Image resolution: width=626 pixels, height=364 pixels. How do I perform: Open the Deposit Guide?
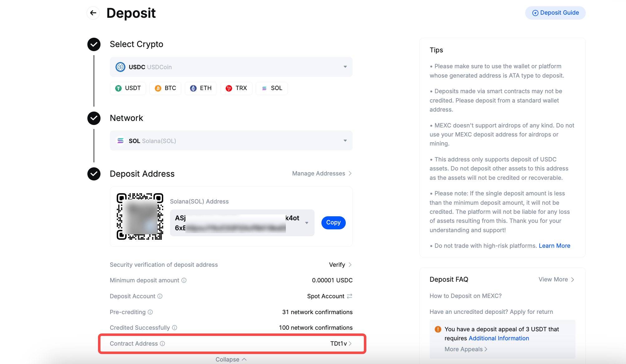[555, 13]
